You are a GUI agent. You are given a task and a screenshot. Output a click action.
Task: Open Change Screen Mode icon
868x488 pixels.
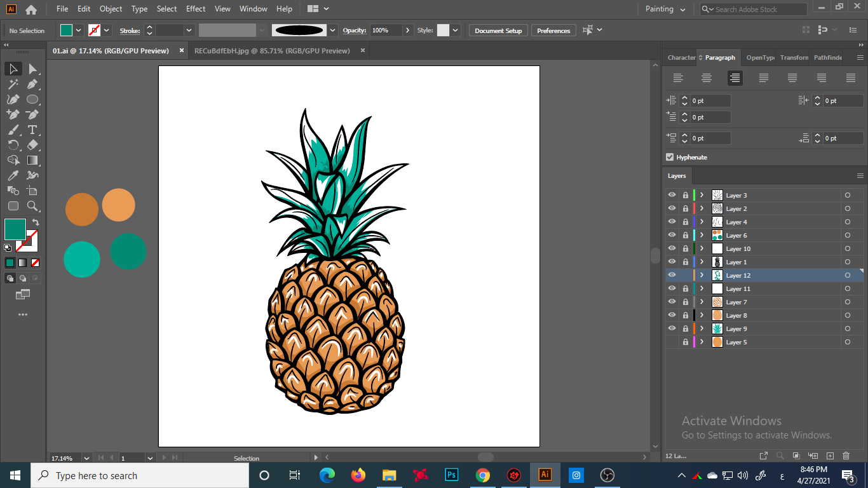tap(23, 294)
